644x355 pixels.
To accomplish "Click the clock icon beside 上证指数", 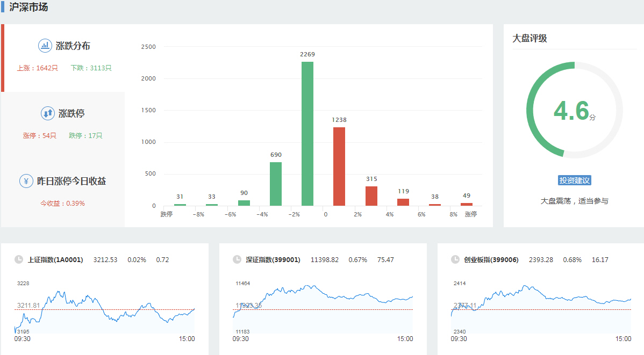I will tap(19, 259).
